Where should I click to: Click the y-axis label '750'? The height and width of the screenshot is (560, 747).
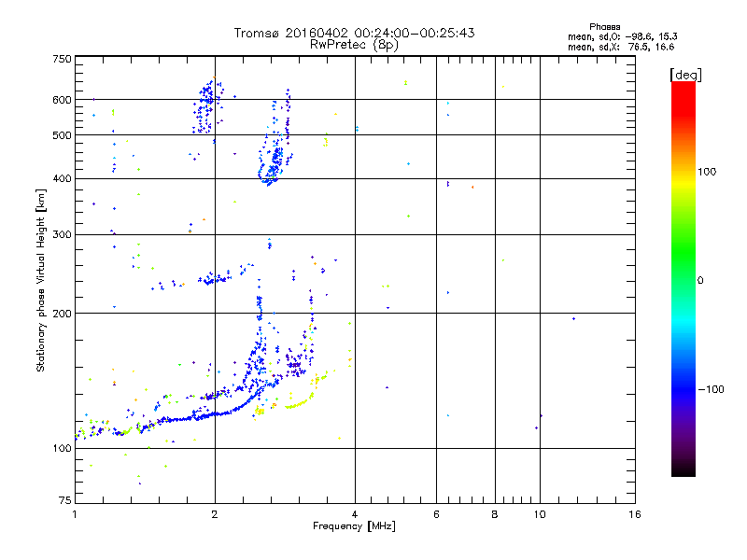(x=63, y=59)
